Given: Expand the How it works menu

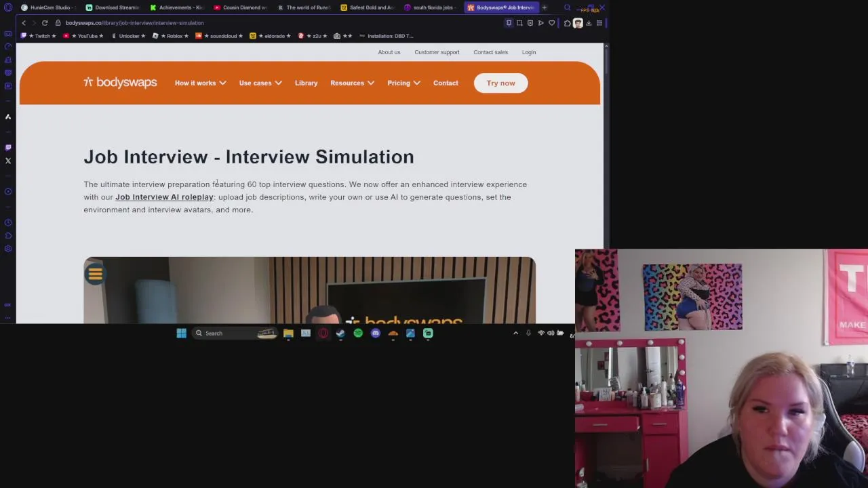Looking at the screenshot, I should (200, 83).
